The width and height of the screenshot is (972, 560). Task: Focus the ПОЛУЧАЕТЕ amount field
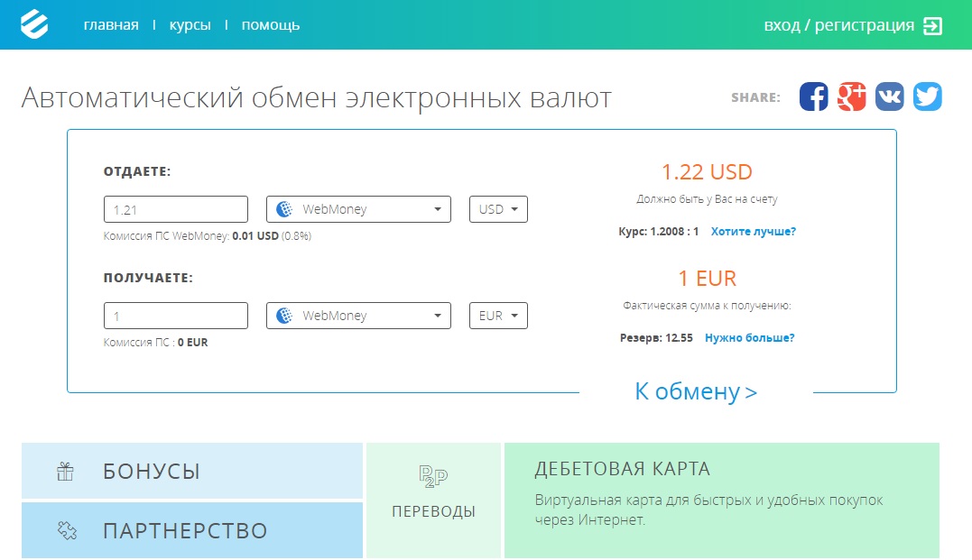pos(176,316)
